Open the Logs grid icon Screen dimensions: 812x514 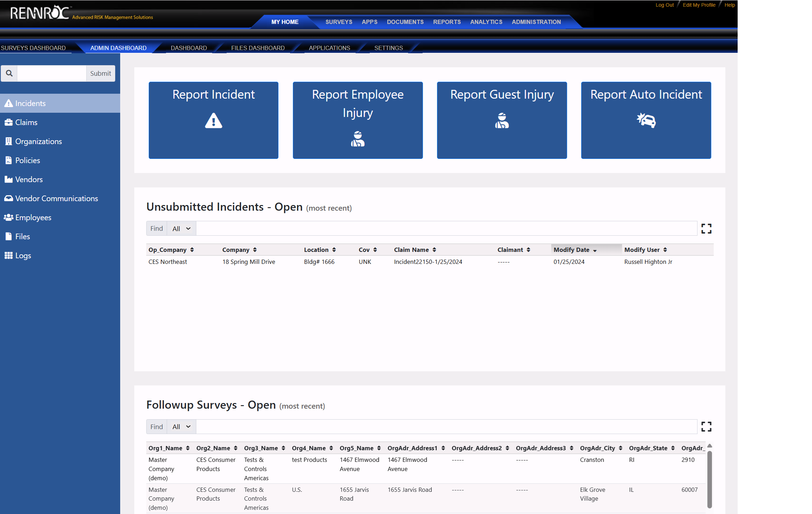click(8, 255)
